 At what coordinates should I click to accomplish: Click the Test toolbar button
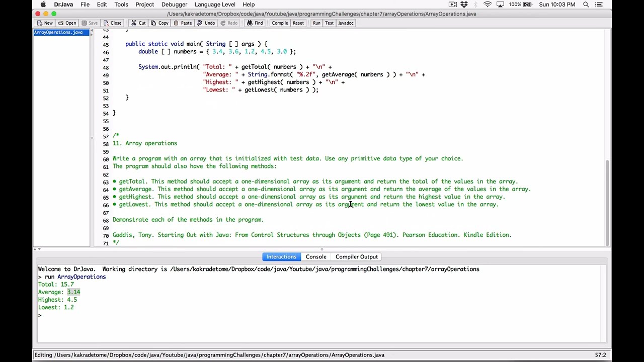coord(329,23)
